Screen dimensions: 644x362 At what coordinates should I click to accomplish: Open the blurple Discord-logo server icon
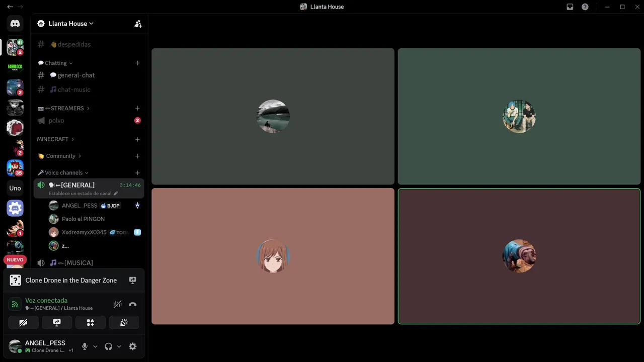click(x=15, y=208)
